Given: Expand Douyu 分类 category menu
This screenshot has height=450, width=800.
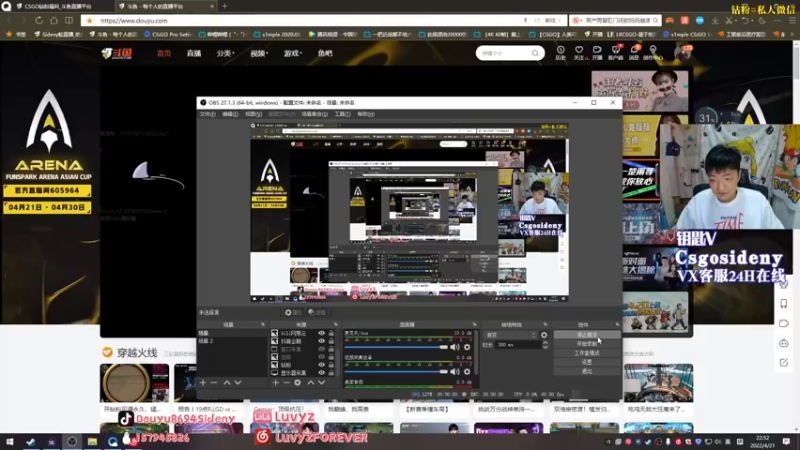Looking at the screenshot, I should click(225, 53).
